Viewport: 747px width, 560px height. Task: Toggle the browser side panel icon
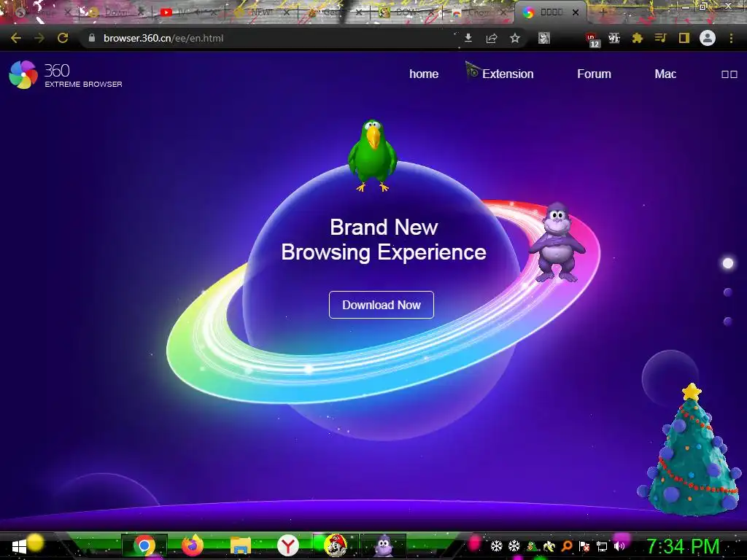click(684, 38)
